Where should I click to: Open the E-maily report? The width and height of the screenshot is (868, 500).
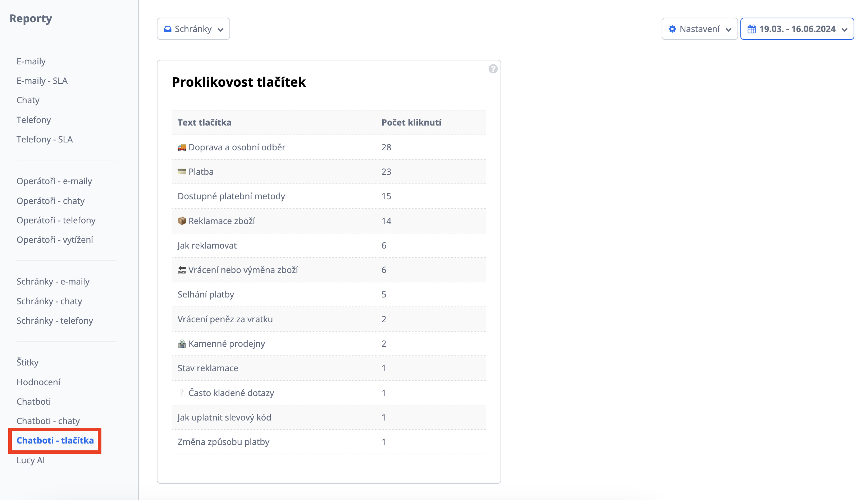[31, 61]
